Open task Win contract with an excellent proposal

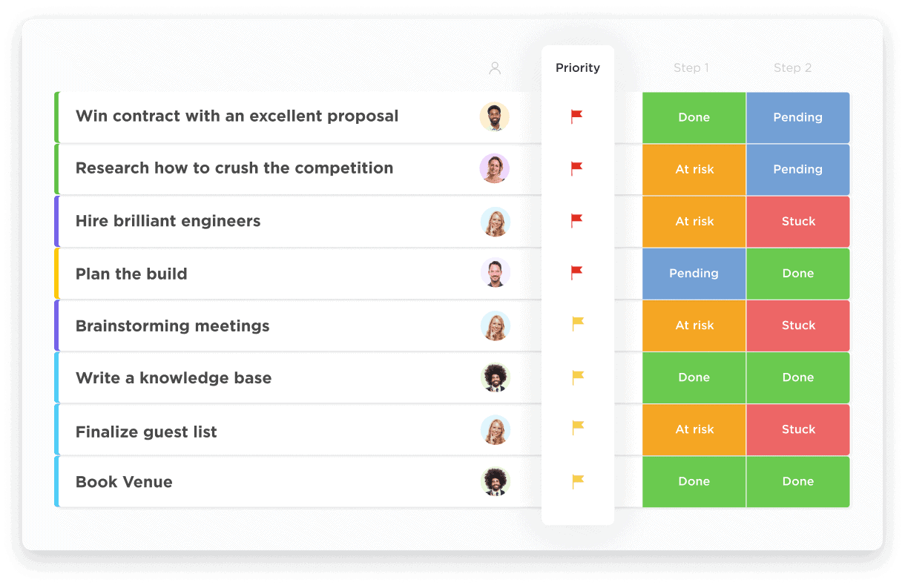pyautogui.click(x=237, y=116)
